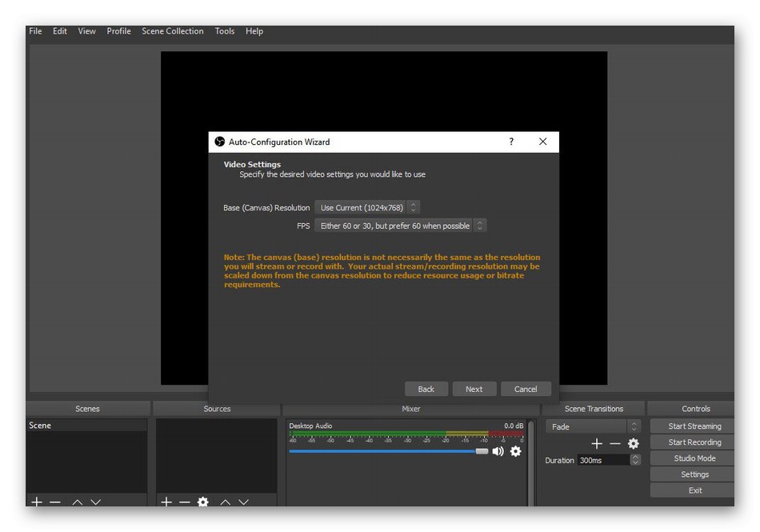Click the Exit button
Viewport: 760px width, 532px height.
694,490
